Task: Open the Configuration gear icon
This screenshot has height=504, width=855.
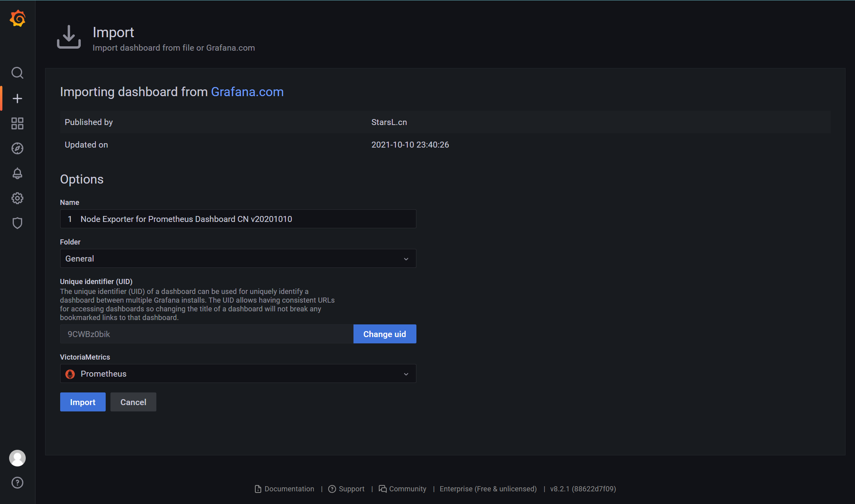Action: tap(17, 198)
